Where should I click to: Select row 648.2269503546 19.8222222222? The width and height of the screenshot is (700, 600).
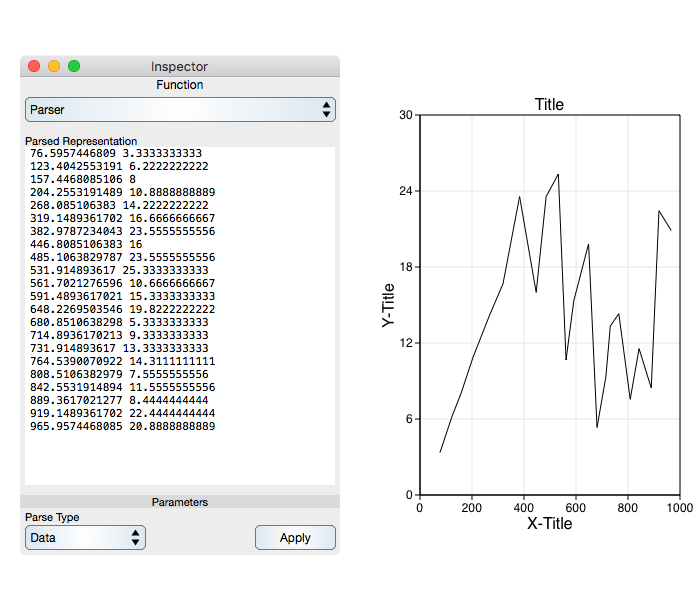tap(123, 309)
